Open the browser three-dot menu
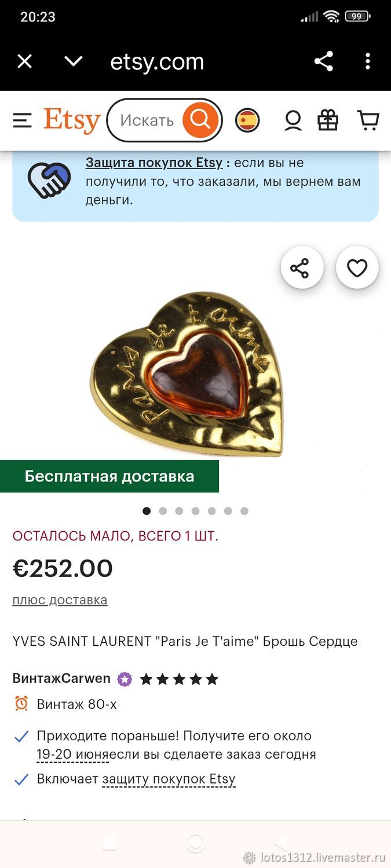Viewport: 391px width, 868px height. click(x=368, y=61)
